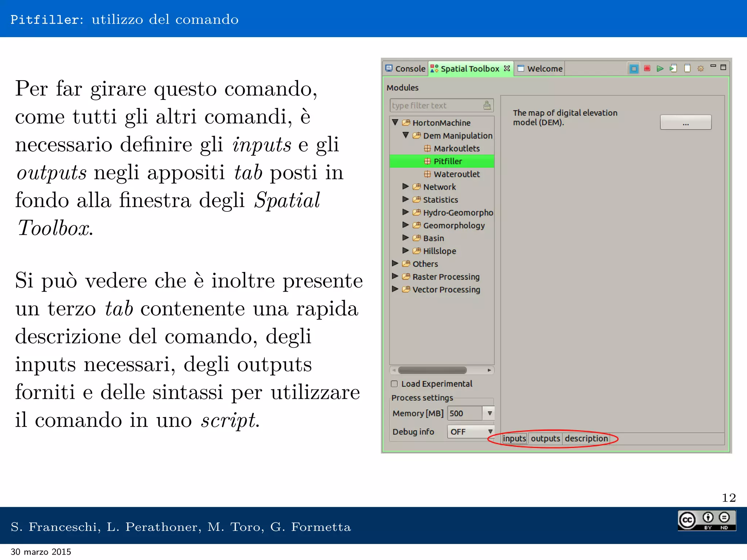Screen dimensions: 747x560
Task: Minimize the Spatial Toolbox view panel
Action: click(x=713, y=66)
